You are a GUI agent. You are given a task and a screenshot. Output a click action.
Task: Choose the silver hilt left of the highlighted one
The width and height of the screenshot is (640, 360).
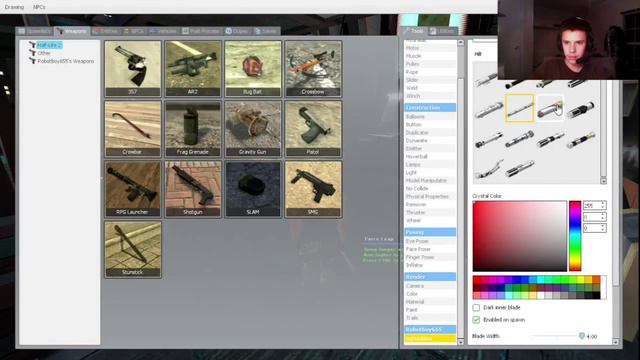tap(489, 109)
